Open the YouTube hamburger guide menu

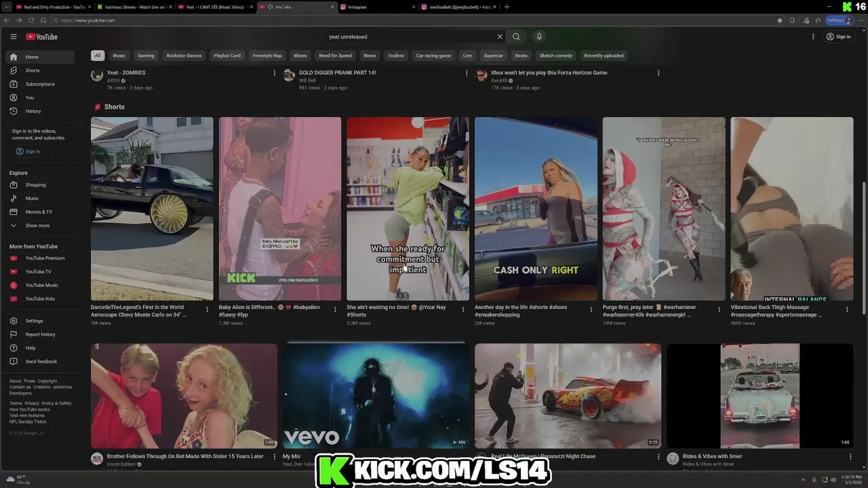pyautogui.click(x=13, y=37)
